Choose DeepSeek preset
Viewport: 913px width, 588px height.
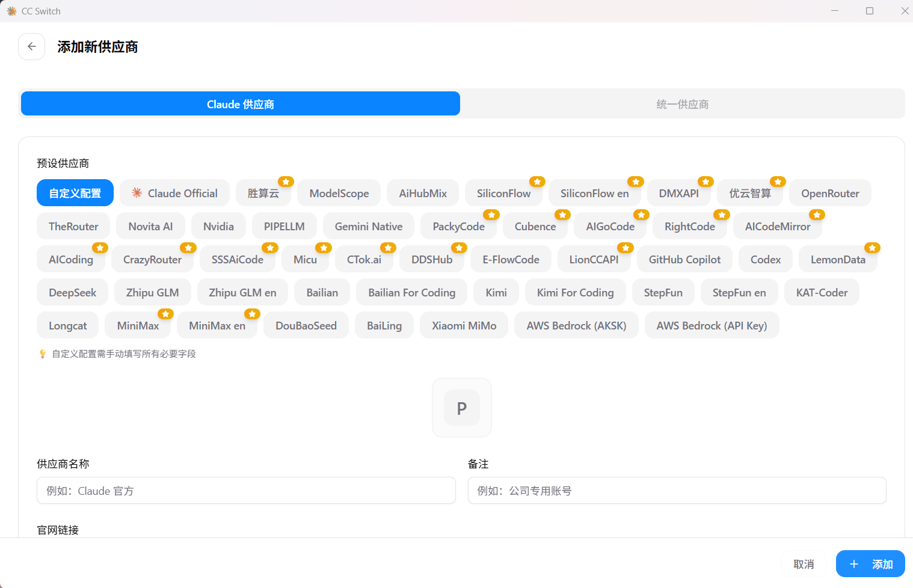point(72,292)
